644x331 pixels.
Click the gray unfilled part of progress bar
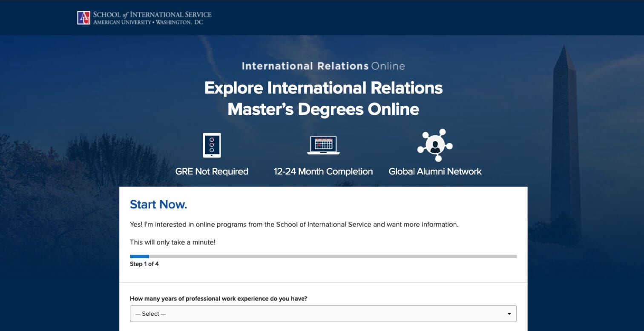click(x=332, y=257)
